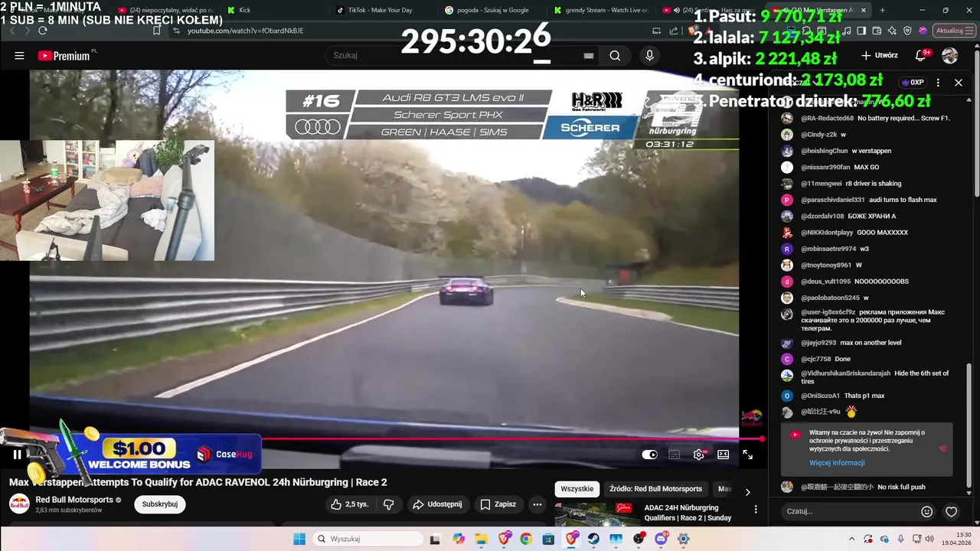Open OBS Studio from the taskbar
Image resolution: width=980 pixels, height=551 pixels.
[x=639, y=539]
